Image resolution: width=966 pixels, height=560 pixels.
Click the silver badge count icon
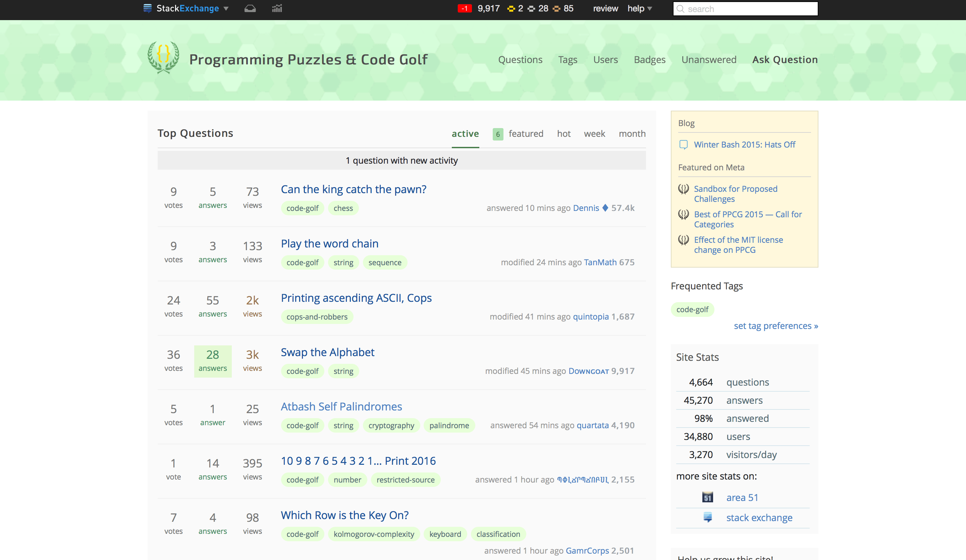click(x=530, y=8)
